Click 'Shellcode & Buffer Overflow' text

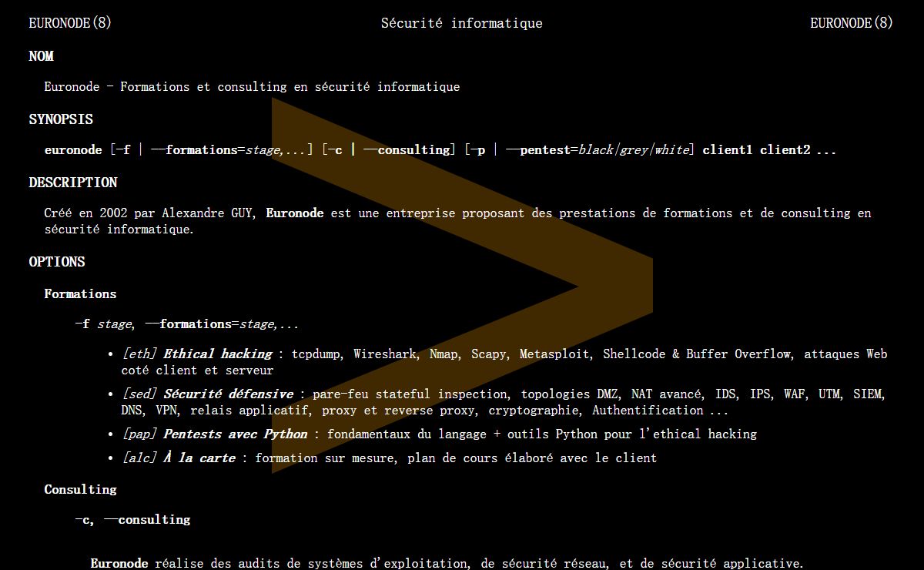tap(697, 354)
